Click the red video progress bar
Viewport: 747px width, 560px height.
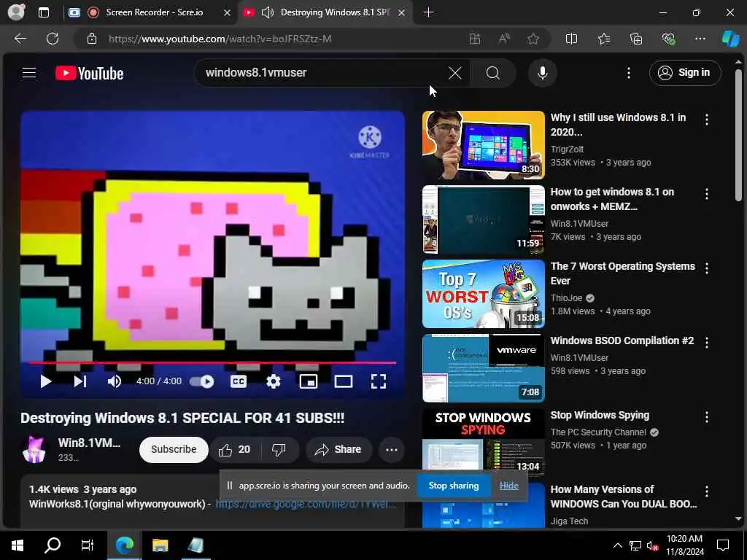pyautogui.click(x=212, y=363)
